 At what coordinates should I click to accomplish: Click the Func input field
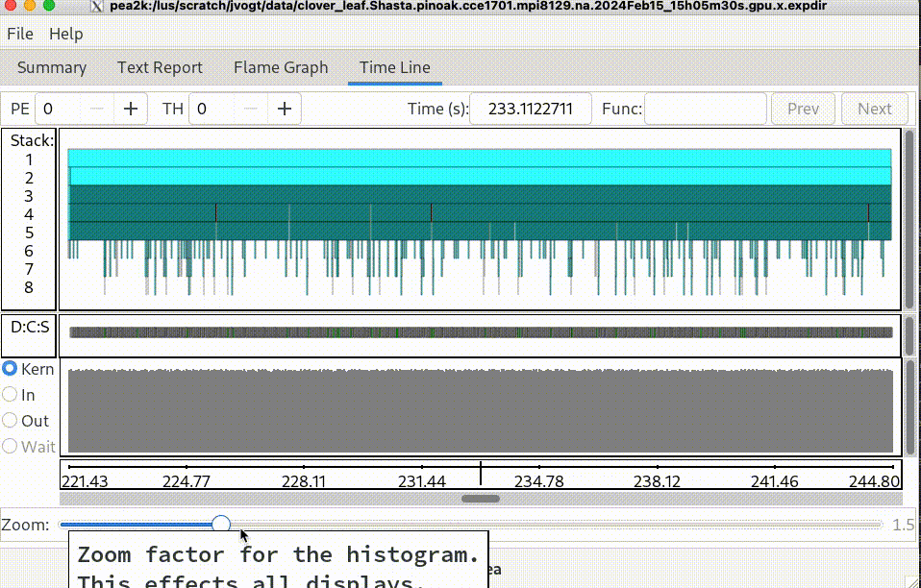pos(705,109)
